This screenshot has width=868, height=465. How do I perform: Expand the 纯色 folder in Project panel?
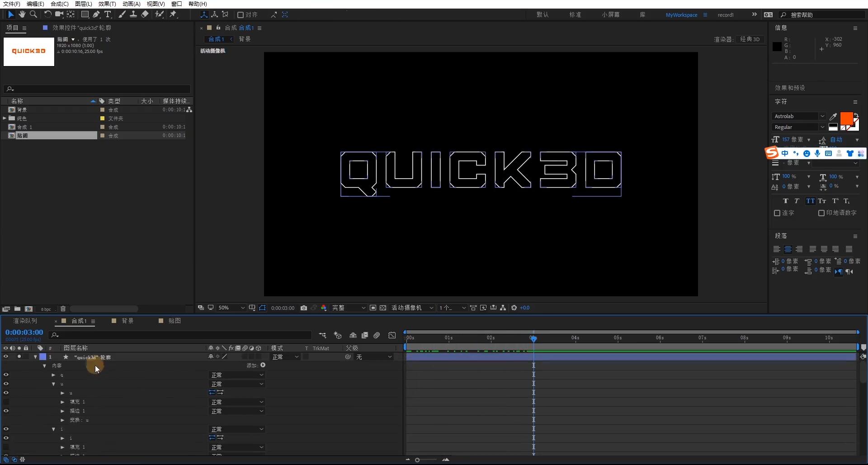click(x=5, y=119)
